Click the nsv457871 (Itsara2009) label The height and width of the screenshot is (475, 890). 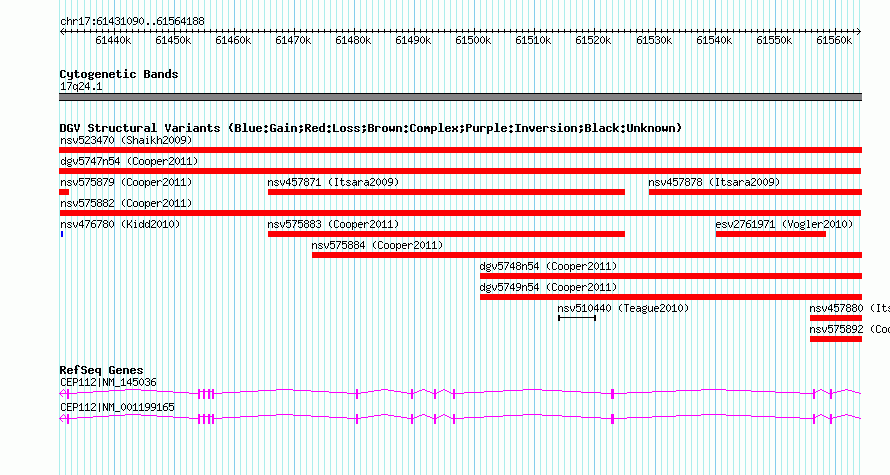[x=333, y=182]
